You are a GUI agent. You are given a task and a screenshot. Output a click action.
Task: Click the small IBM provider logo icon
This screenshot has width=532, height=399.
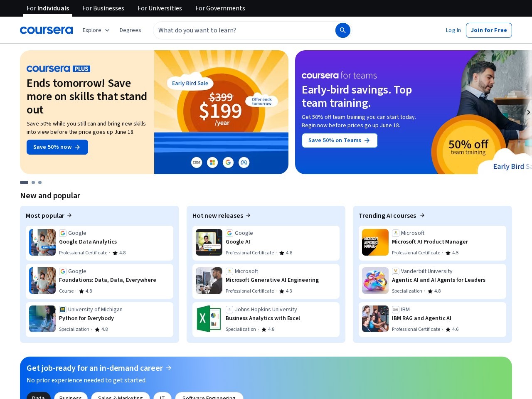pos(396,310)
